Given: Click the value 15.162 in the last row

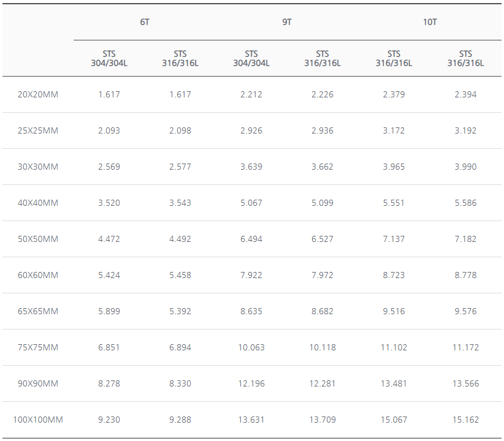Looking at the screenshot, I should pyautogui.click(x=465, y=420).
